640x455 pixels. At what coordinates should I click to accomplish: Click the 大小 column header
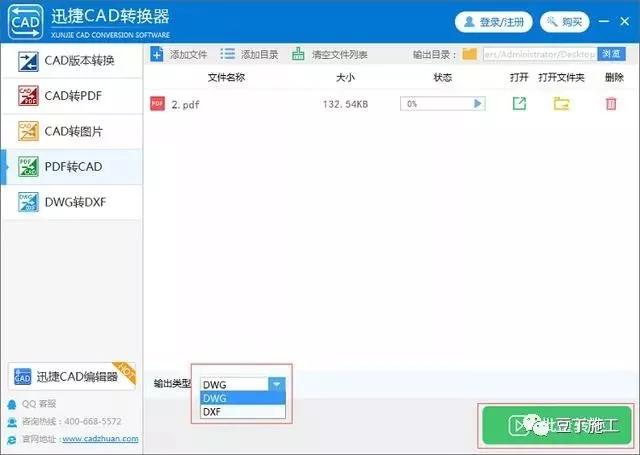345,78
